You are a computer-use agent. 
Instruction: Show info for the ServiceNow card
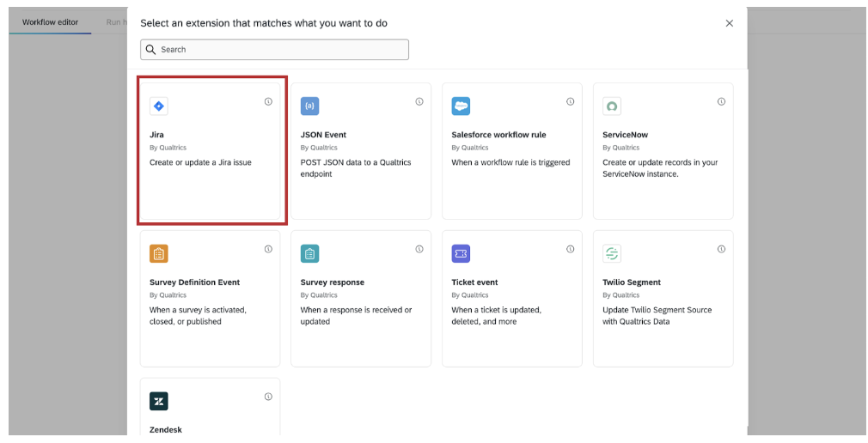click(721, 101)
